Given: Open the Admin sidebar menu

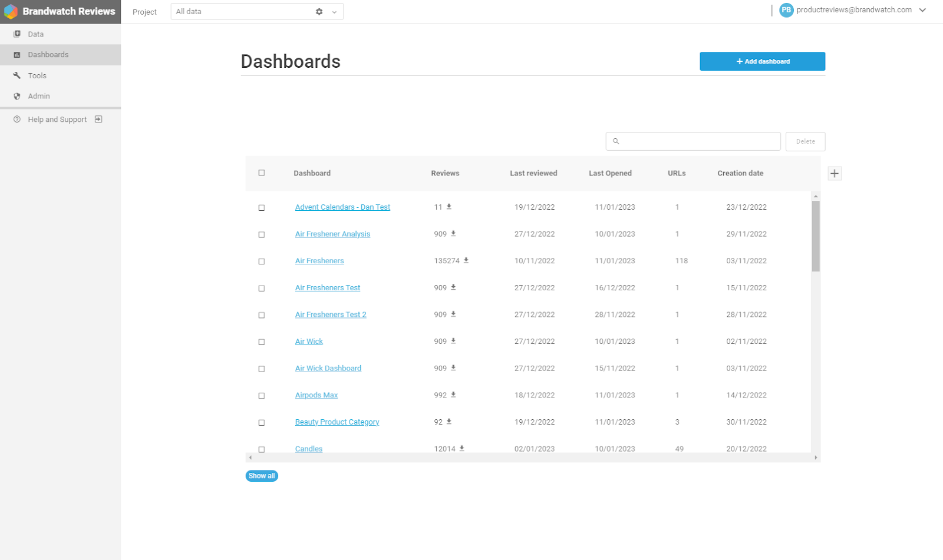Looking at the screenshot, I should tap(60, 96).
